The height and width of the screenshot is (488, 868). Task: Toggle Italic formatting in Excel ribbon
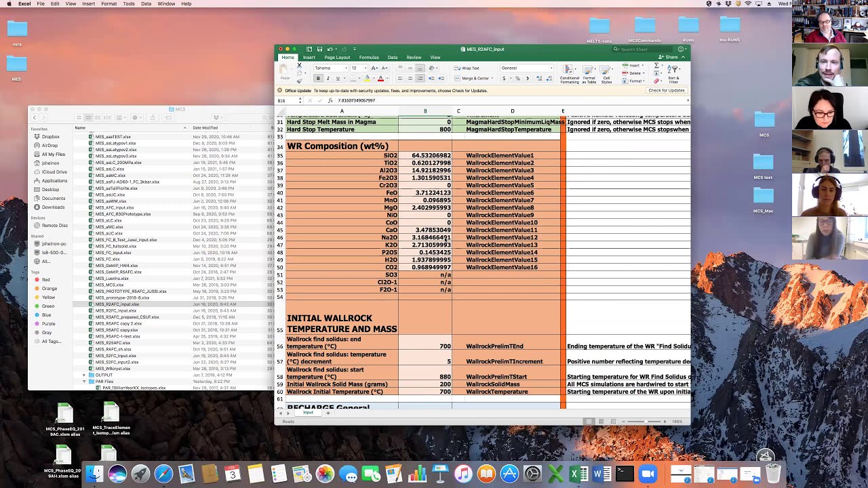pos(328,79)
